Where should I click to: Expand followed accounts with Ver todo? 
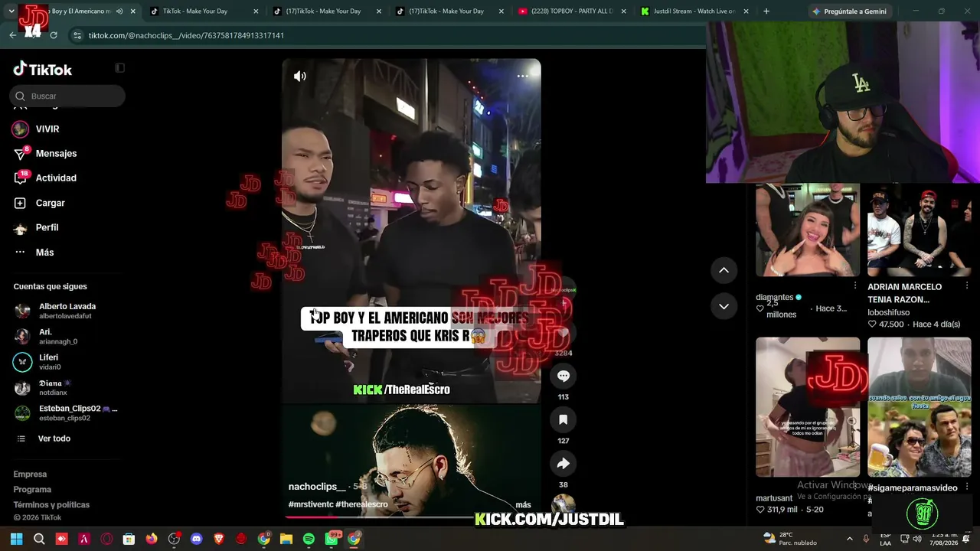[x=44, y=439]
